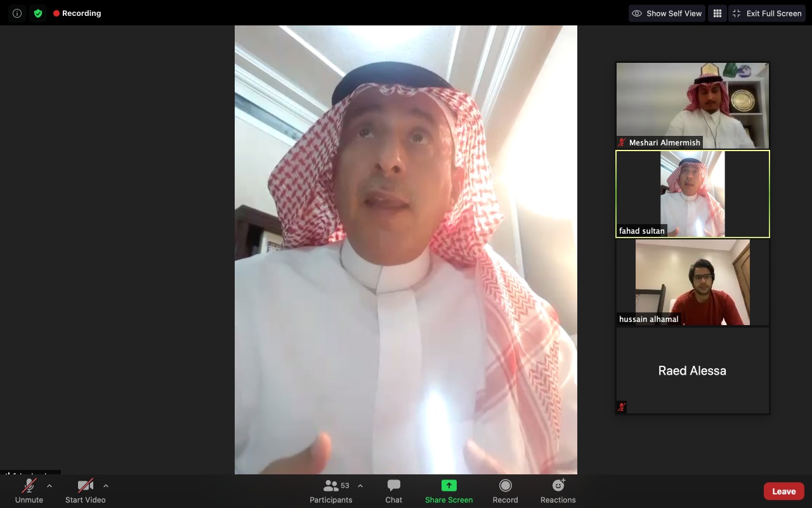Click the Share Screen icon
The width and height of the screenshot is (812, 508).
[449, 486]
